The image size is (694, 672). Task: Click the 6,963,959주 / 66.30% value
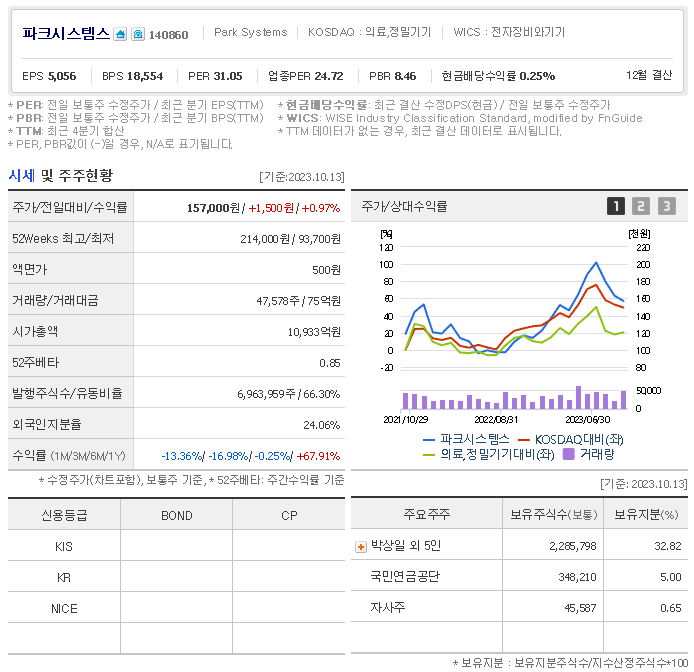tap(289, 394)
